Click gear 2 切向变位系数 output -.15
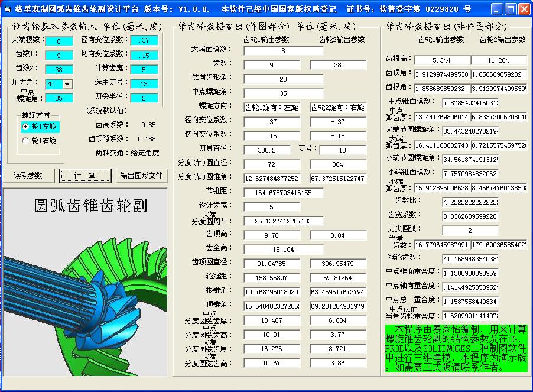 338,136
